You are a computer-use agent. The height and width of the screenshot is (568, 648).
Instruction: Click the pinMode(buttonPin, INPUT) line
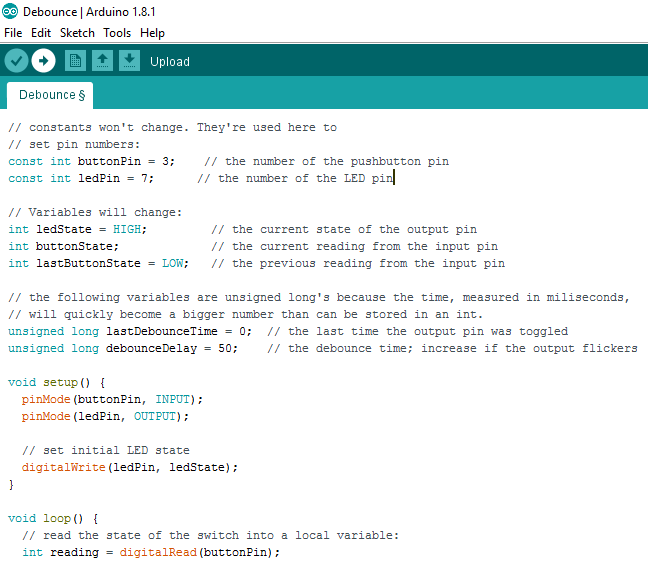[x=112, y=399]
